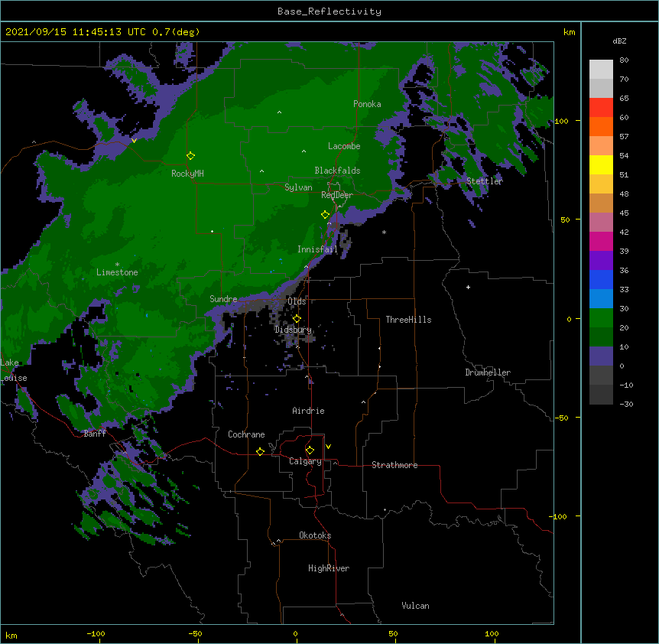Click the Vulcan city label

tap(415, 606)
